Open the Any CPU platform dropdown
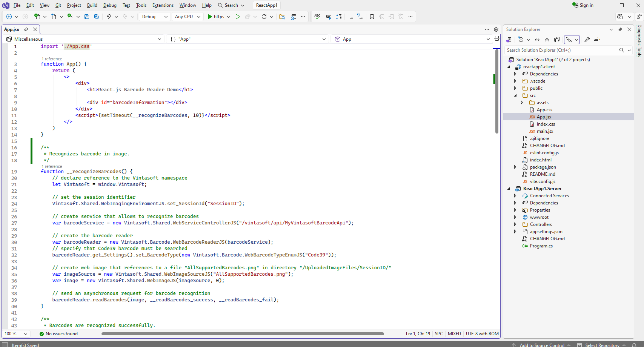 pyautogui.click(x=188, y=17)
